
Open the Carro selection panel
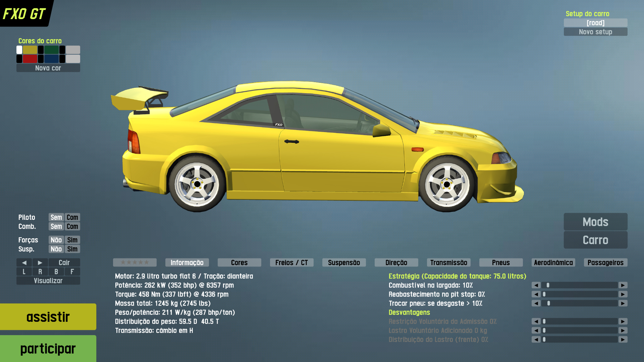coord(595,240)
